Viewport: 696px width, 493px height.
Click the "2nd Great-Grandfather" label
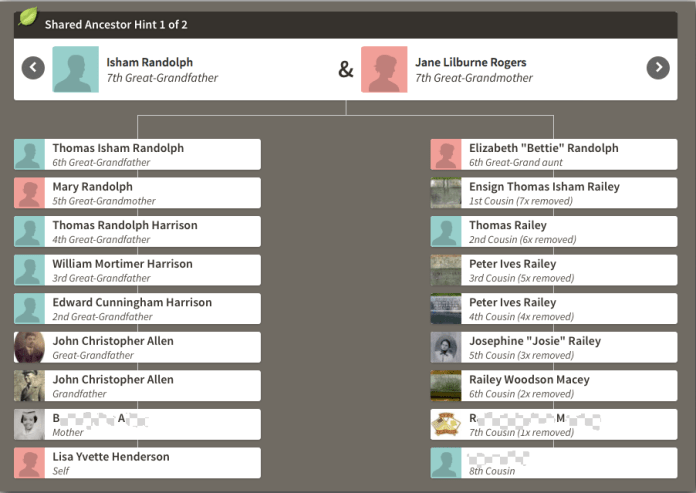click(x=102, y=317)
